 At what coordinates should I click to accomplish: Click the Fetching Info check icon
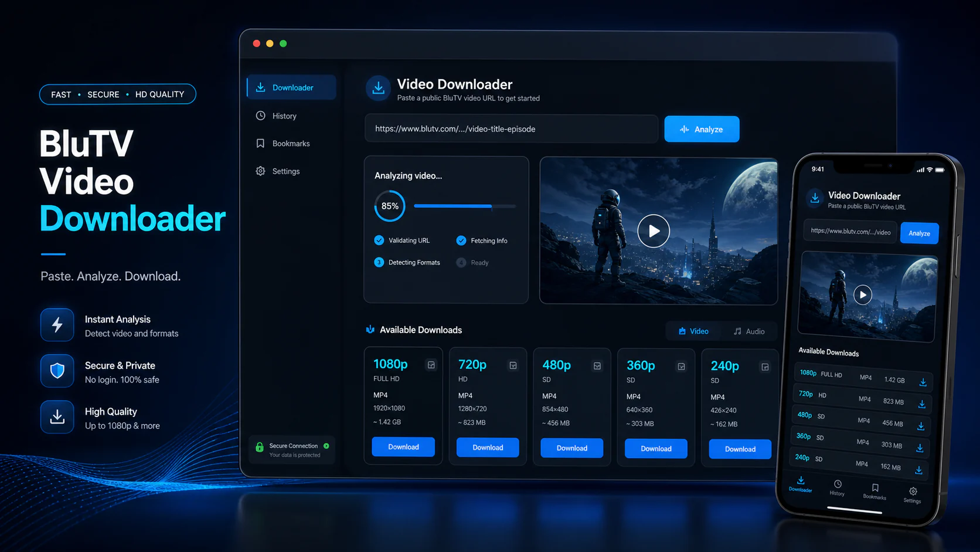tap(461, 241)
